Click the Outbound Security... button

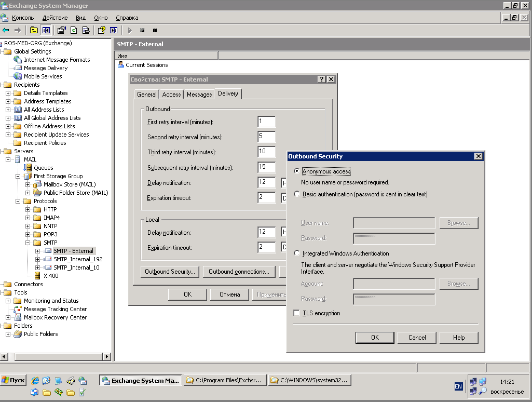point(170,272)
